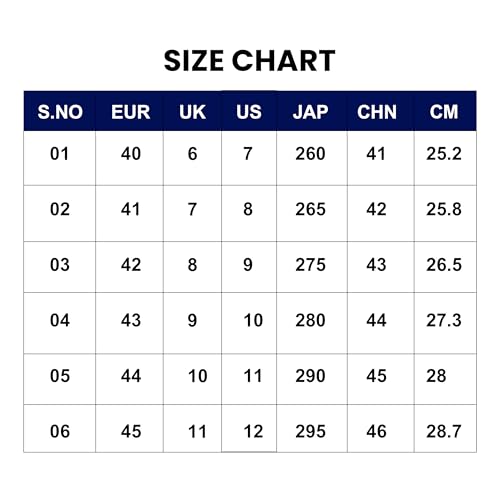The image size is (500, 500).
Task: Click the CHN column header
Action: (377, 112)
